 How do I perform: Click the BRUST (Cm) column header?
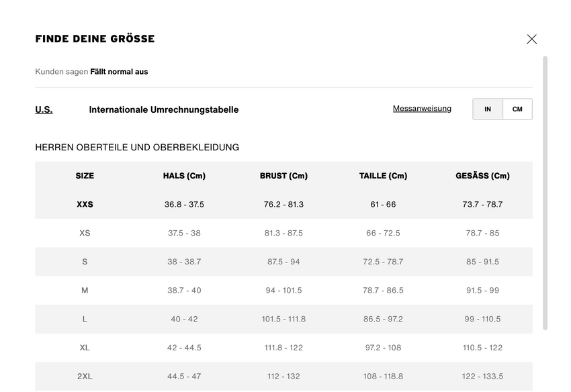[x=283, y=176]
